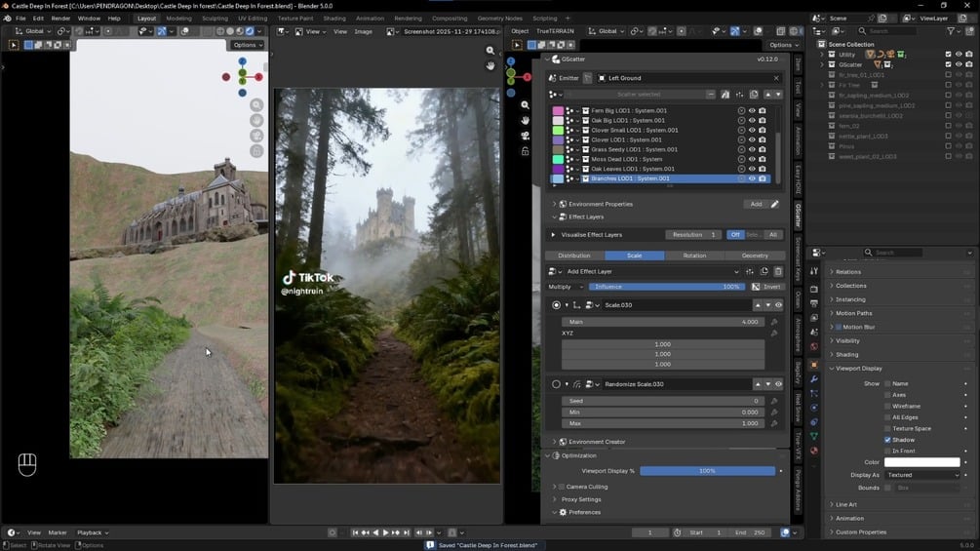Click the outliner filter funnel icon

951,30
